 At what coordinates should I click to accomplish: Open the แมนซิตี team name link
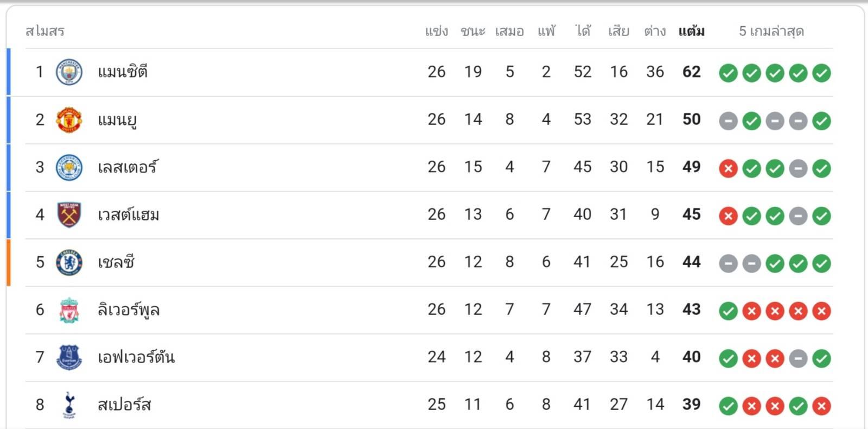(123, 72)
